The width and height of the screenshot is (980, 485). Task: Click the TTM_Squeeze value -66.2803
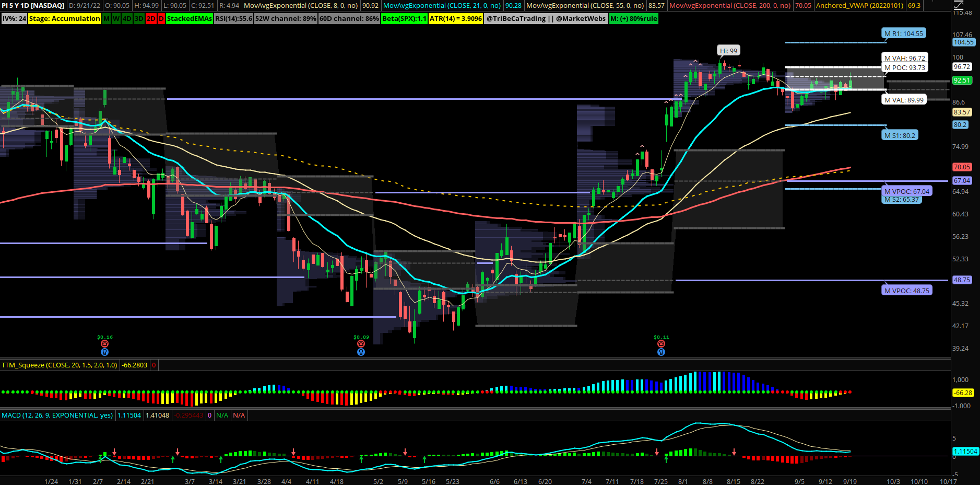pyautogui.click(x=135, y=365)
